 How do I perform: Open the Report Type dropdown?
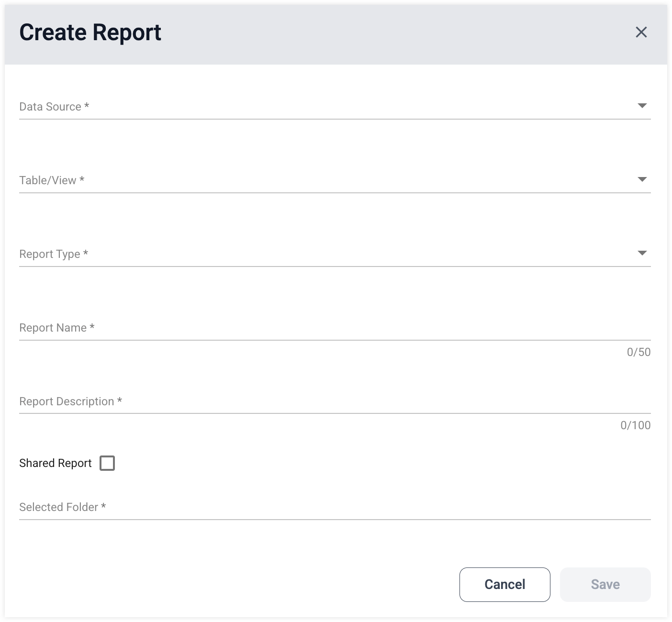[335, 254]
